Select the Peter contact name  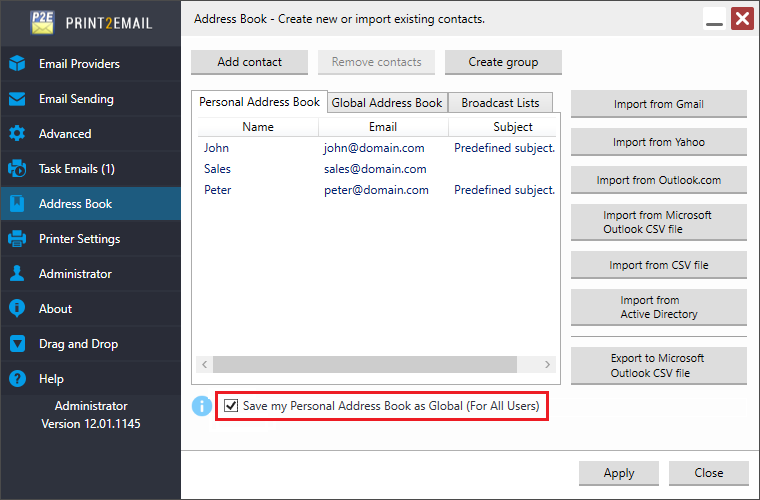coord(218,189)
